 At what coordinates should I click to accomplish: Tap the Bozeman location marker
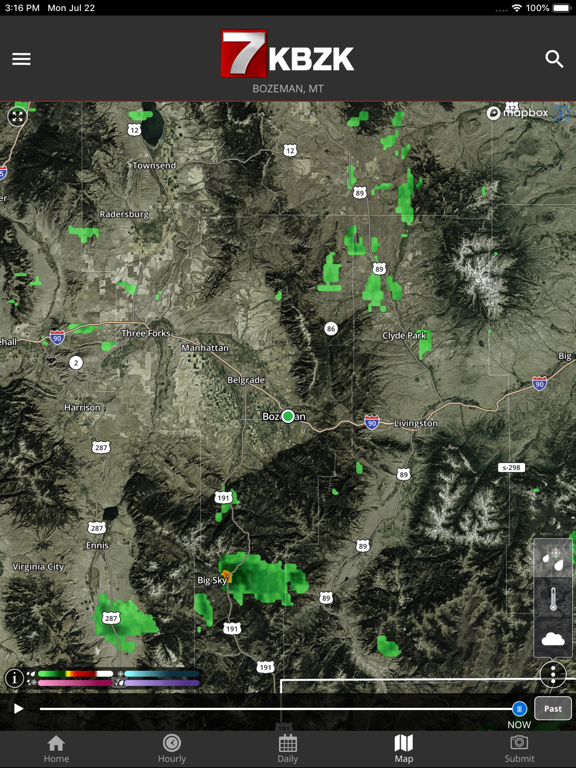tap(288, 416)
